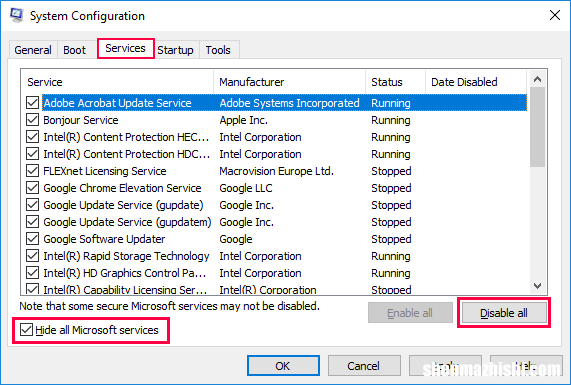Select the Google Software Updater row text
This screenshot has height=385, width=571.
click(104, 239)
